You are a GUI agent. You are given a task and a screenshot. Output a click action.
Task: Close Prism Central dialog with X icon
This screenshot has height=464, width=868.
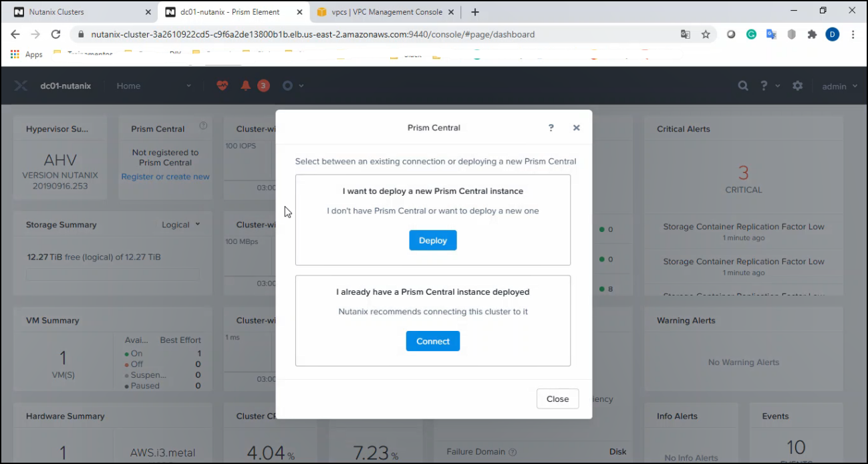point(576,128)
